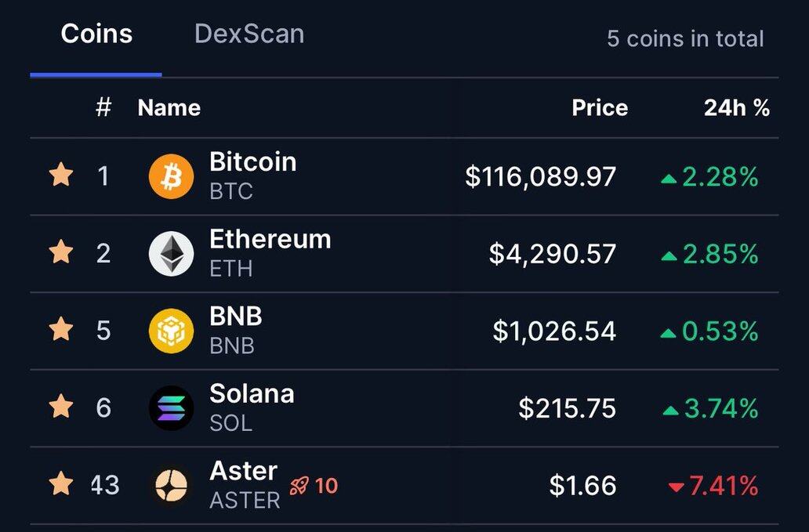Click the Solana coin logo

click(x=171, y=408)
